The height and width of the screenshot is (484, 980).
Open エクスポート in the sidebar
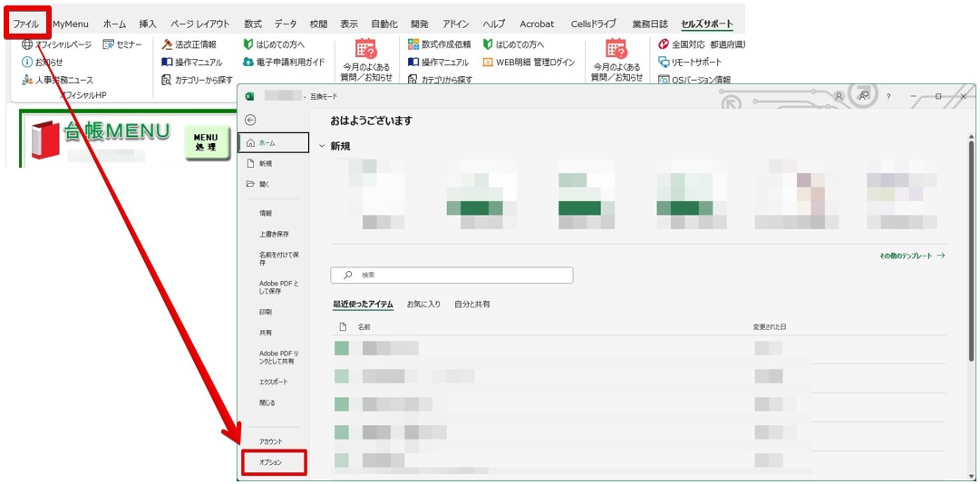pyautogui.click(x=273, y=382)
